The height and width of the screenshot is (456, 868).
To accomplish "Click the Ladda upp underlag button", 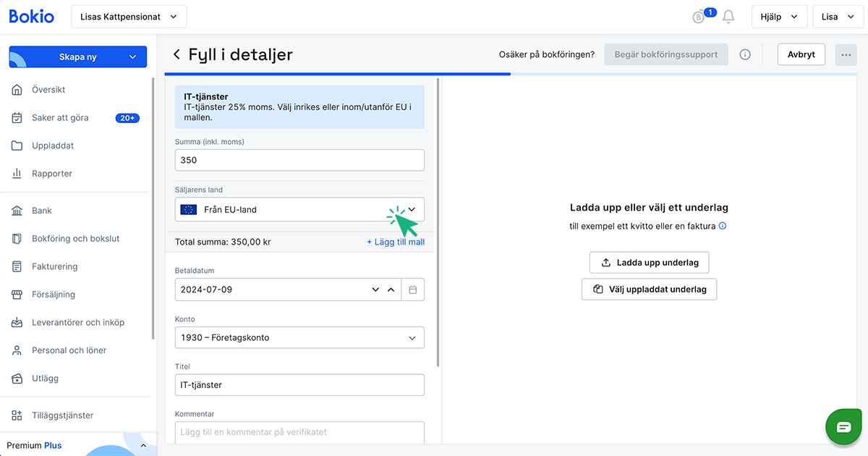I will 649,262.
